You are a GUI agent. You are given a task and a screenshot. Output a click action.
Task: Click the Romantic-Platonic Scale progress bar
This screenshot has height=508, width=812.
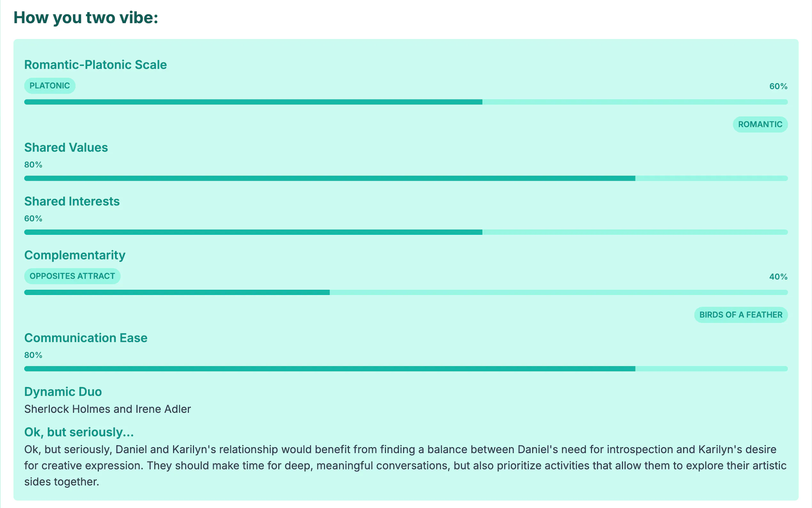click(405, 102)
